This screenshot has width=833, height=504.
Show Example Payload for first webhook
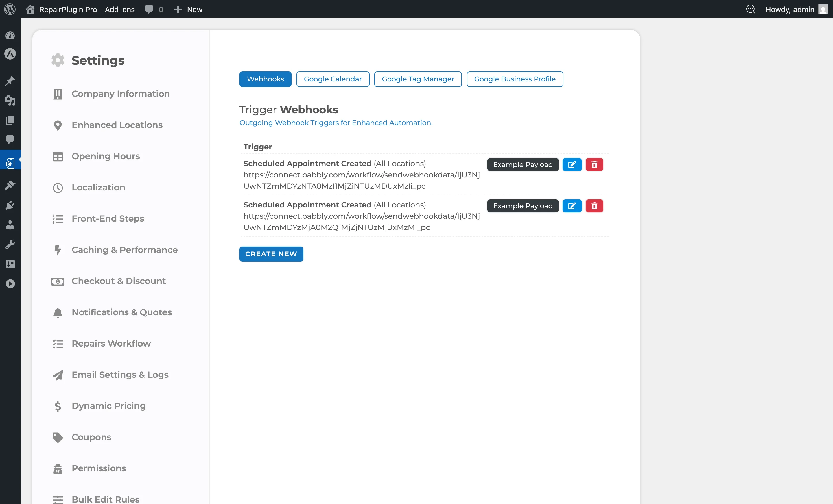(522, 164)
